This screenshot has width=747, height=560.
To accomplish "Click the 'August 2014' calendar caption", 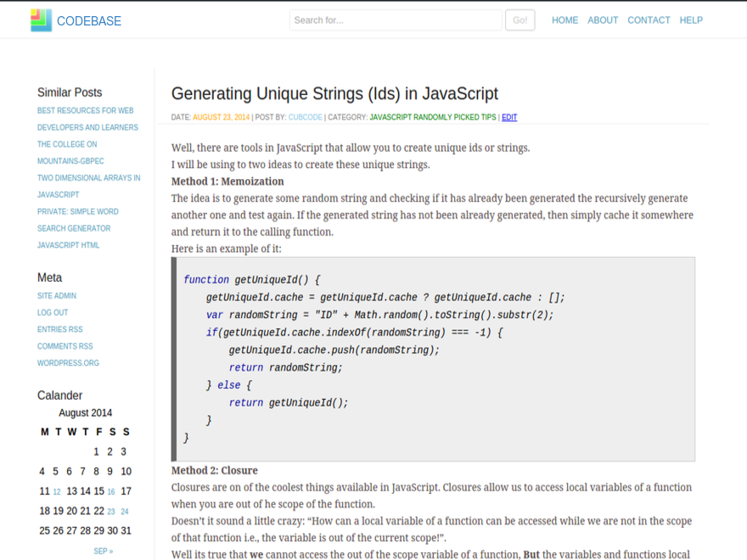I will 85,413.
